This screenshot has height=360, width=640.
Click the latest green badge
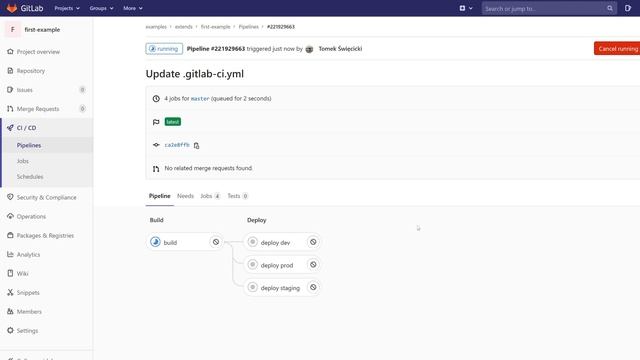pos(173,122)
